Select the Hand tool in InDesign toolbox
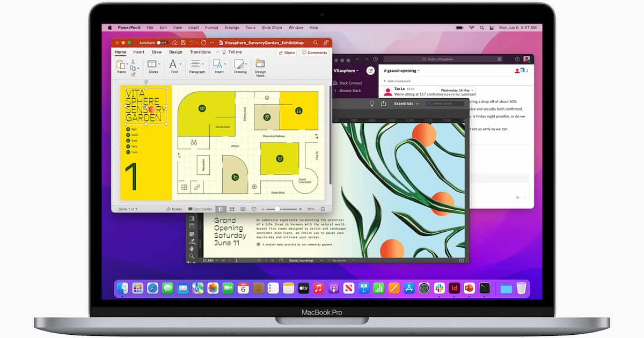Screen dimensions: 644x338 [192, 248]
